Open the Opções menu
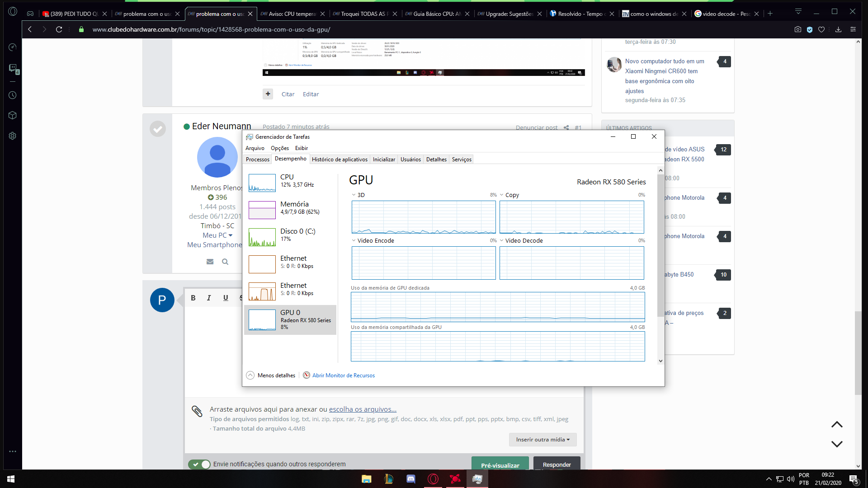The image size is (868, 488). [x=280, y=148]
